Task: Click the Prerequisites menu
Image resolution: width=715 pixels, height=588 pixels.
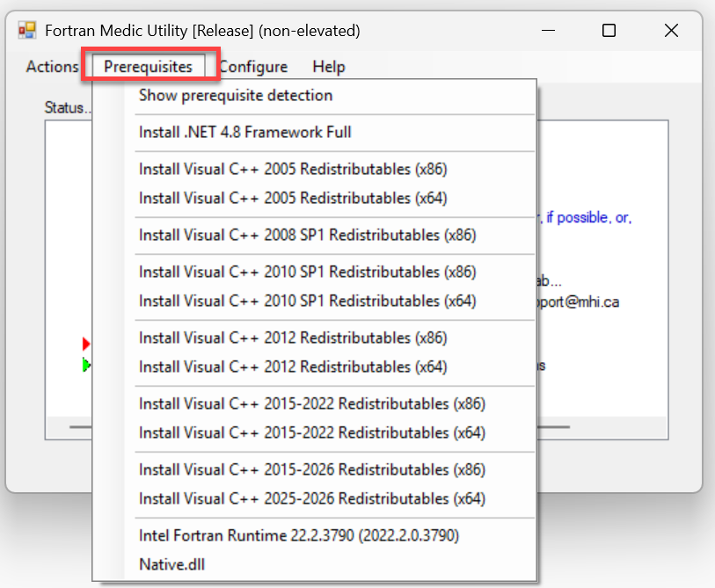Action: [x=149, y=67]
